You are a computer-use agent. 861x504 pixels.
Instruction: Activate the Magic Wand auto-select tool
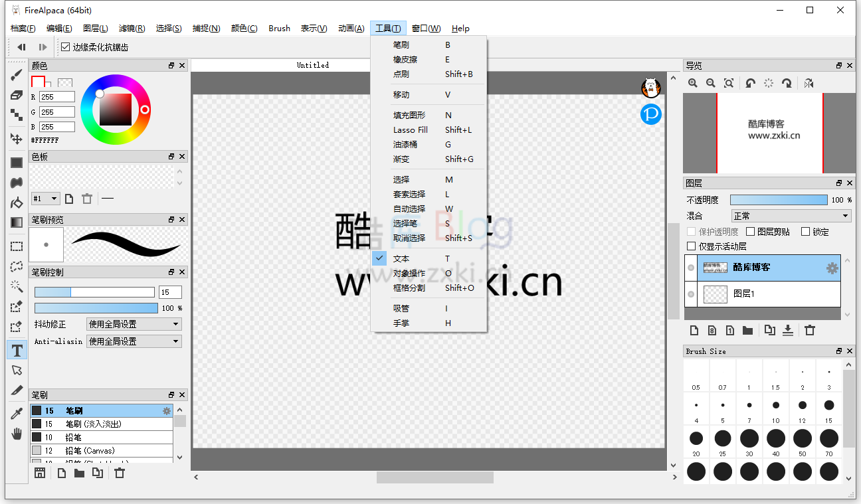(x=17, y=286)
